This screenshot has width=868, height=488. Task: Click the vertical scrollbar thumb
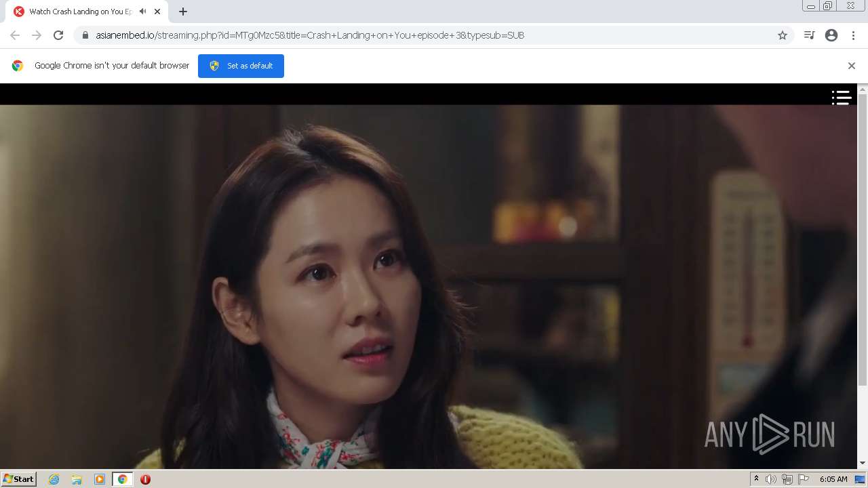click(x=863, y=241)
